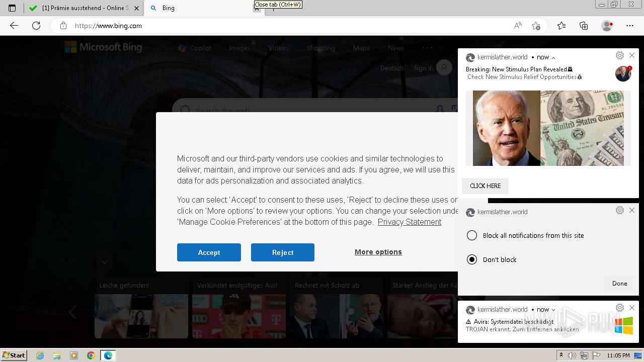Open settings gear on Avira notification
Image resolution: width=644 pixels, height=362 pixels.
pyautogui.click(x=620, y=308)
